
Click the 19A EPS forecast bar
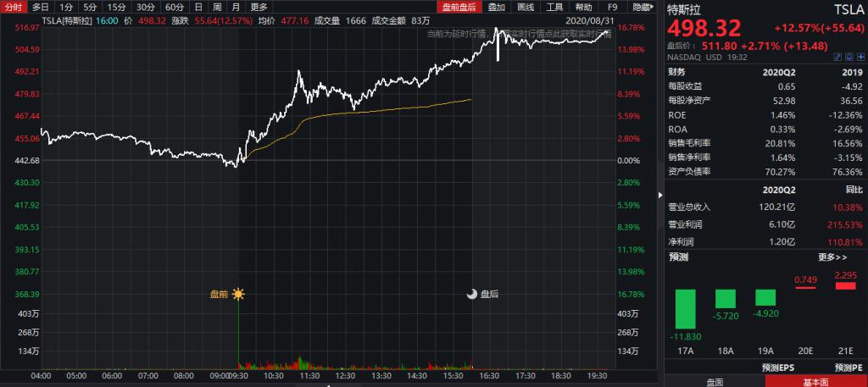click(x=765, y=297)
